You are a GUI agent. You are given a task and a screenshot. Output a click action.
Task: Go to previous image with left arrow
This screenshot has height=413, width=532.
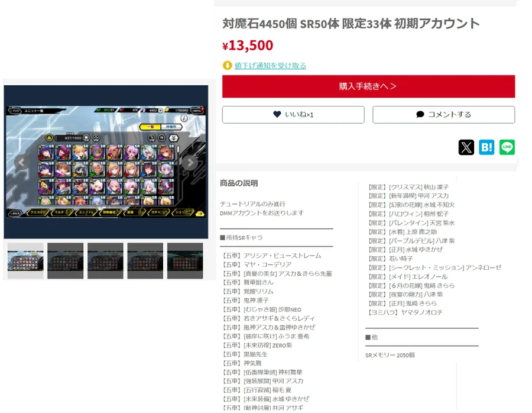[21, 162]
